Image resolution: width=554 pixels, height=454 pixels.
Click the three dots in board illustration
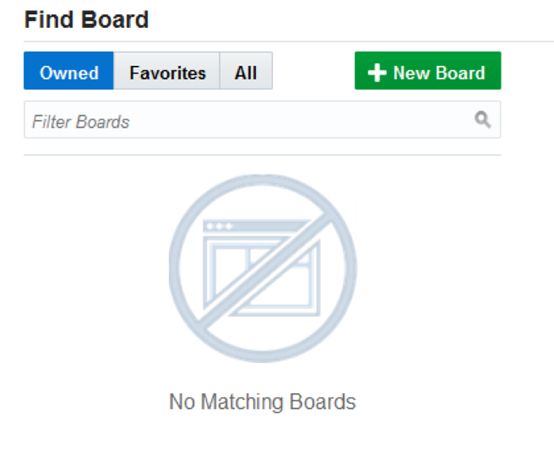219,226
